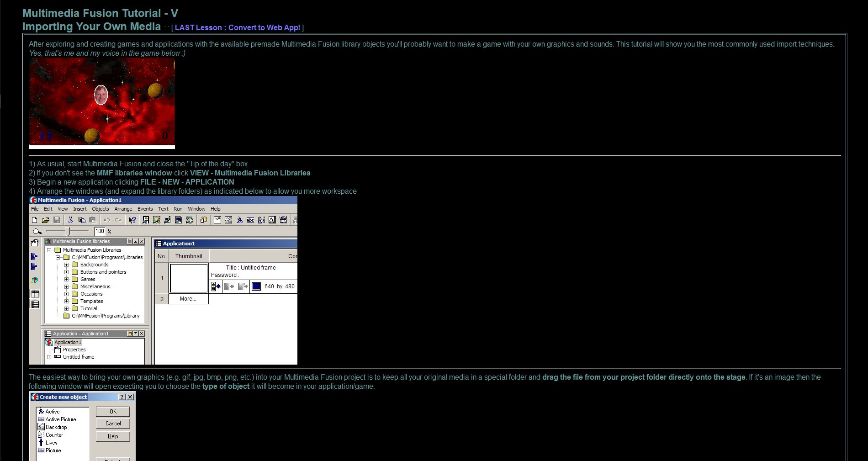Click the Thumbnail column header

coord(189,256)
